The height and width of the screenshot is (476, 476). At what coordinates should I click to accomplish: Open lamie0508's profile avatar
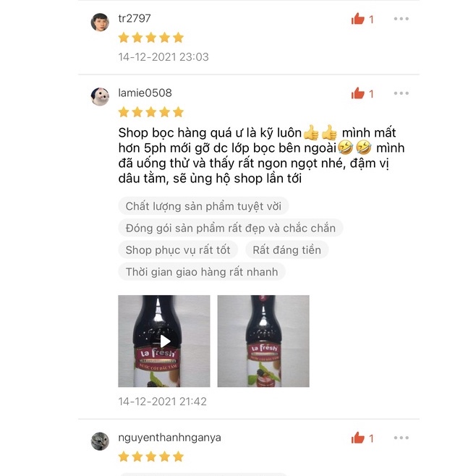point(100,96)
